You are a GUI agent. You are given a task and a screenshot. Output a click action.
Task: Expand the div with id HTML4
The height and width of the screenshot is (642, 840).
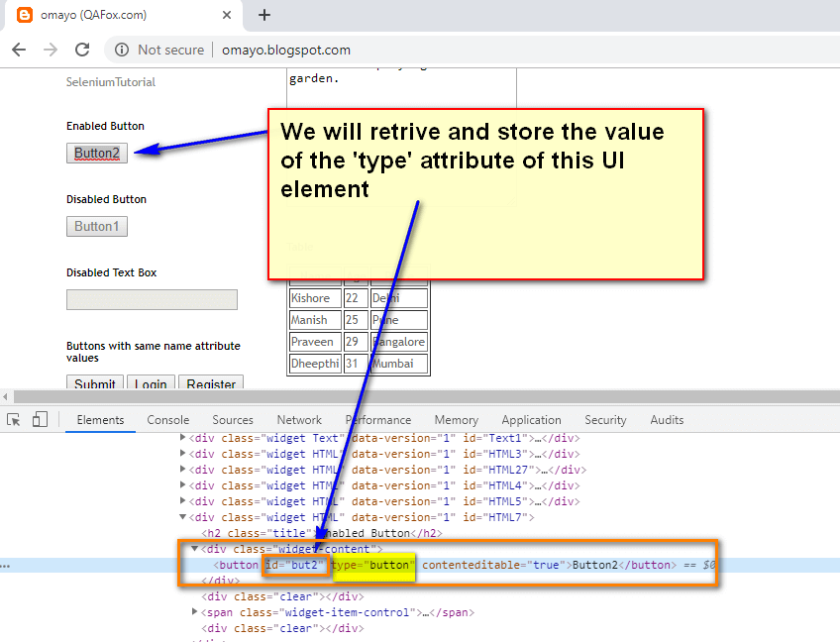click(182, 485)
